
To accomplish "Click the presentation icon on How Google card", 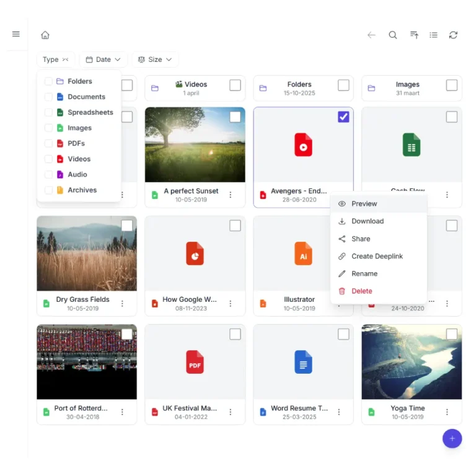I will [x=195, y=253].
